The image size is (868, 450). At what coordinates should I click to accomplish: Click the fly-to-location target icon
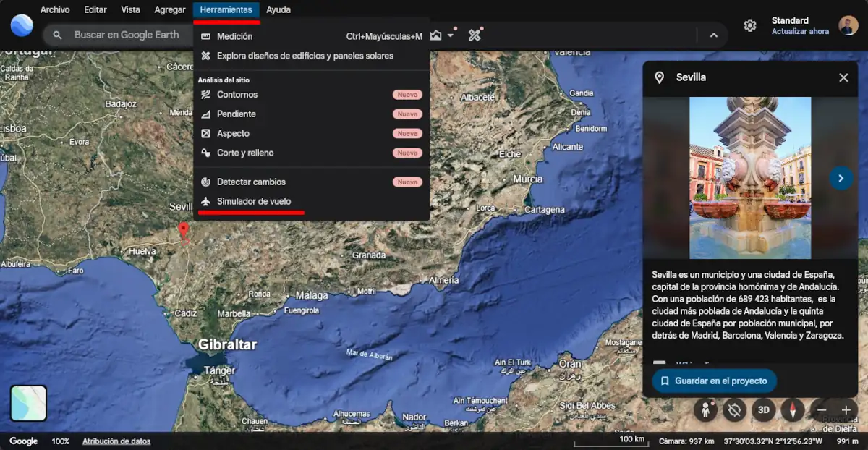click(x=734, y=410)
